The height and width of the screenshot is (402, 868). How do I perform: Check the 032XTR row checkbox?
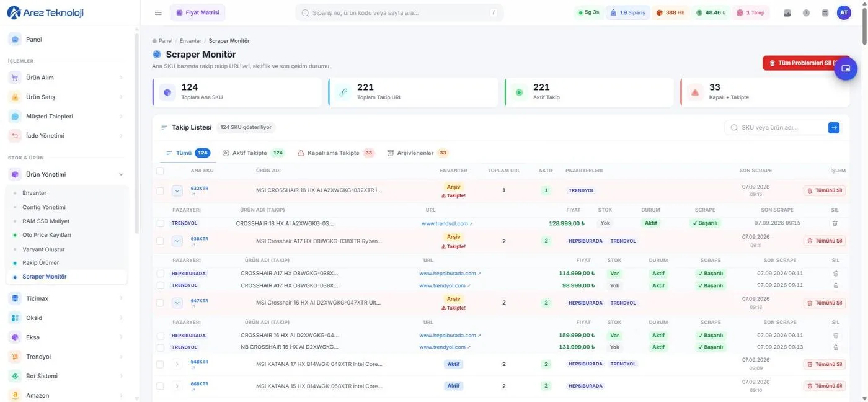coord(160,190)
